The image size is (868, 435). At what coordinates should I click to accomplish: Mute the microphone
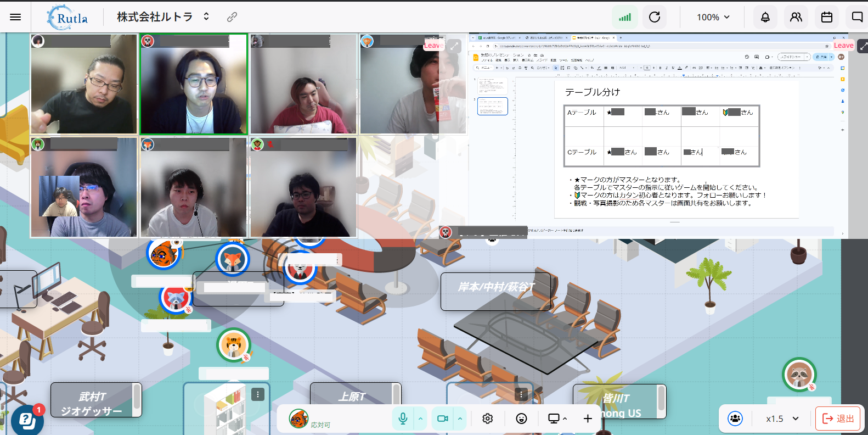[x=403, y=419]
